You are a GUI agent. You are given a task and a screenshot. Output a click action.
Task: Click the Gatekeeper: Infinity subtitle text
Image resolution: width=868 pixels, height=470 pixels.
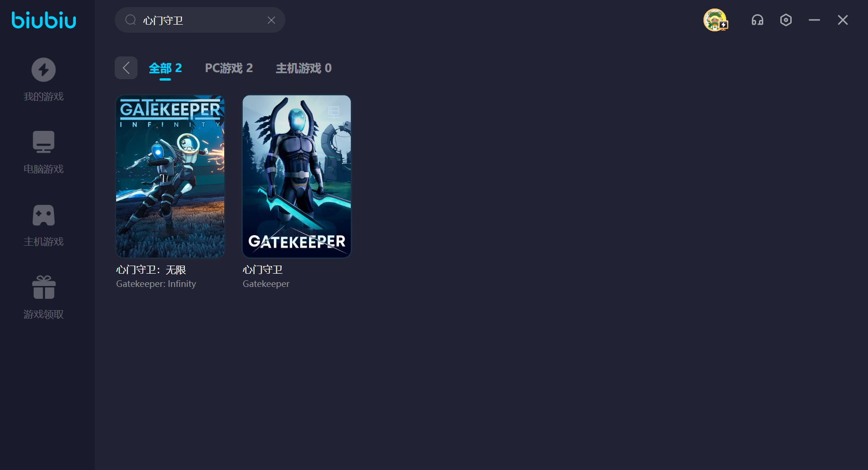[156, 284]
